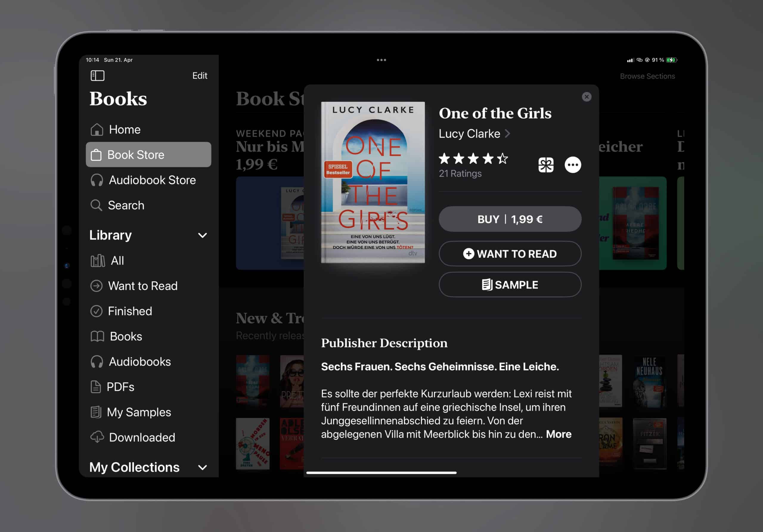
Task: Click the magnifying glass Search icon
Action: (96, 205)
